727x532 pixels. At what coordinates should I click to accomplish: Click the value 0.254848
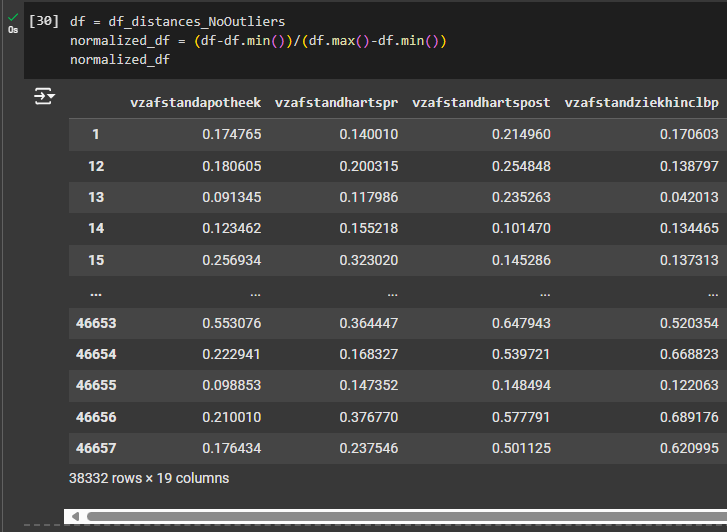[521, 166]
